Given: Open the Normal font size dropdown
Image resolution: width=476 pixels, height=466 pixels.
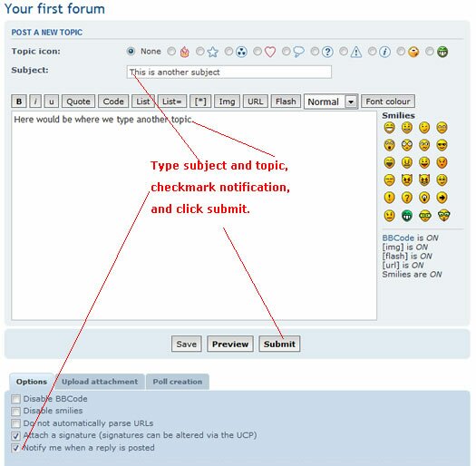Looking at the screenshot, I should point(331,102).
